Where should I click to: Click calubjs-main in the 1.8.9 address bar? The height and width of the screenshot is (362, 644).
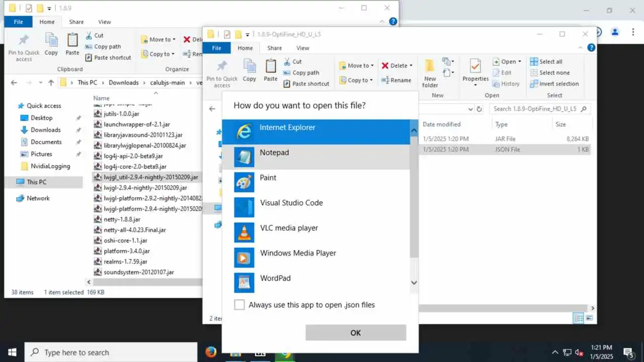click(x=167, y=82)
